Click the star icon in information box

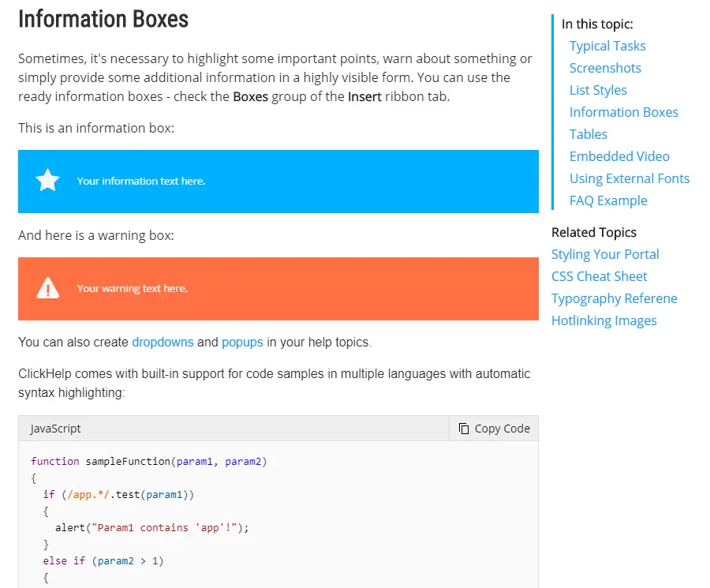(48, 181)
